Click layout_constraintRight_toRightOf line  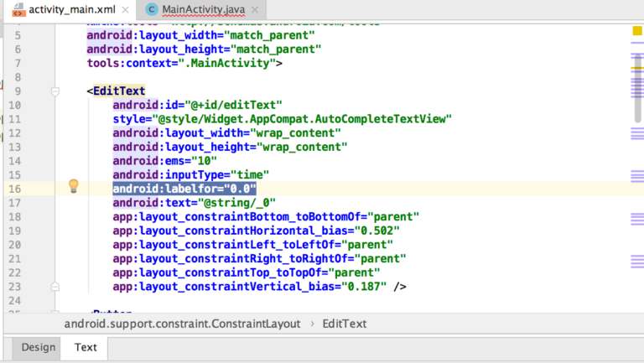(x=260, y=259)
